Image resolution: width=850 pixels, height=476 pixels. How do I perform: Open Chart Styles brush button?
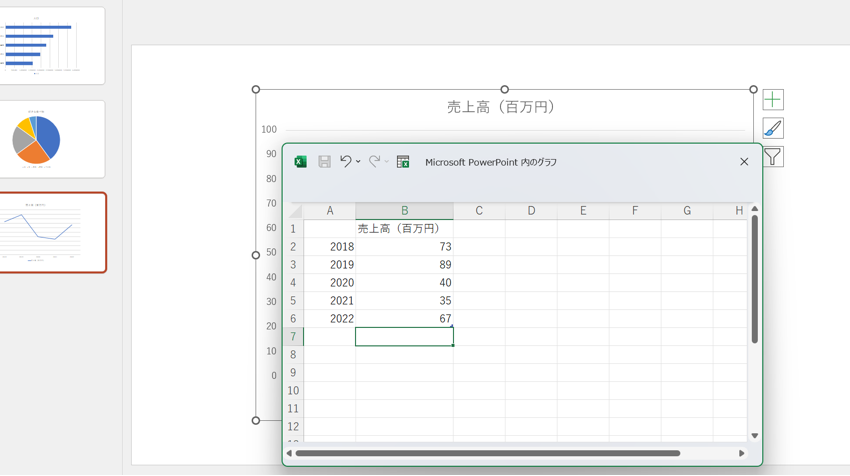(x=772, y=128)
